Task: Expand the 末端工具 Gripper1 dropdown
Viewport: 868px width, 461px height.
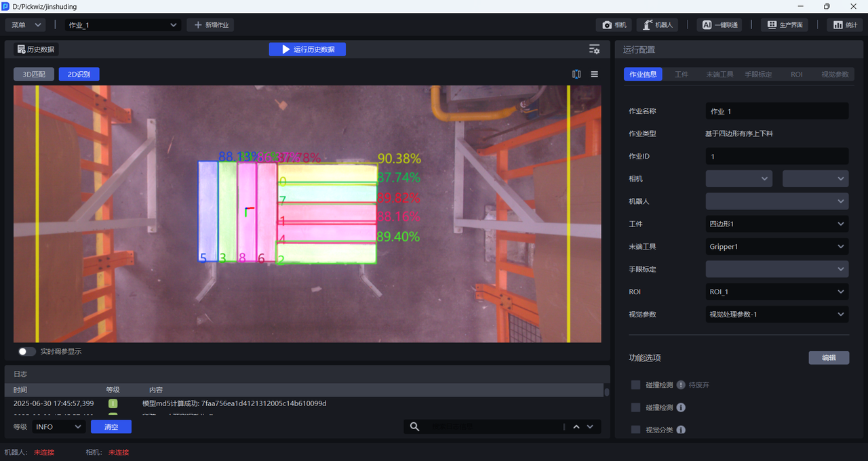Action: tap(776, 247)
